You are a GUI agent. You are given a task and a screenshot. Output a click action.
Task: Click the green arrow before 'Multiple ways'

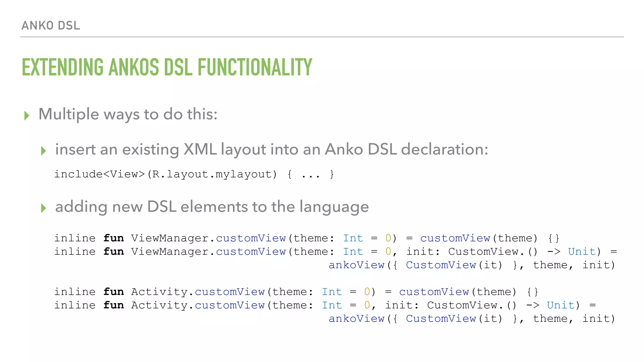pyautogui.click(x=27, y=116)
